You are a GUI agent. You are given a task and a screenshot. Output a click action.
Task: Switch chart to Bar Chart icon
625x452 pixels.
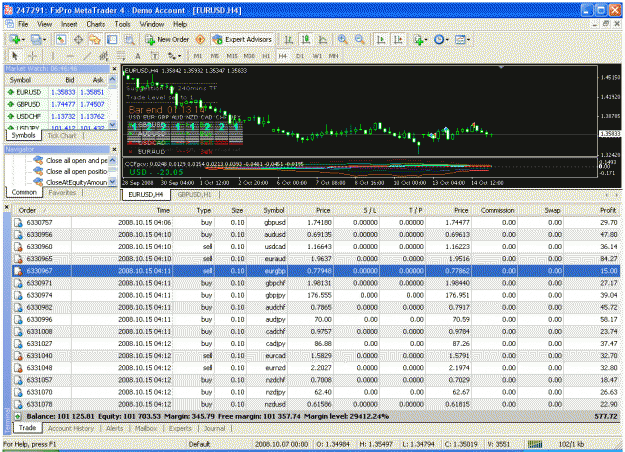289,39
